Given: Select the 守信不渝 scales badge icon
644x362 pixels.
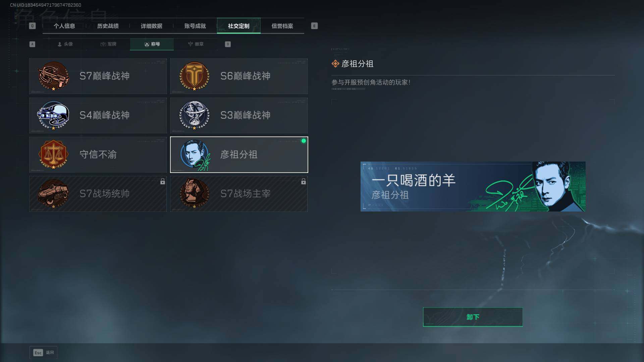Looking at the screenshot, I should pyautogui.click(x=53, y=155).
